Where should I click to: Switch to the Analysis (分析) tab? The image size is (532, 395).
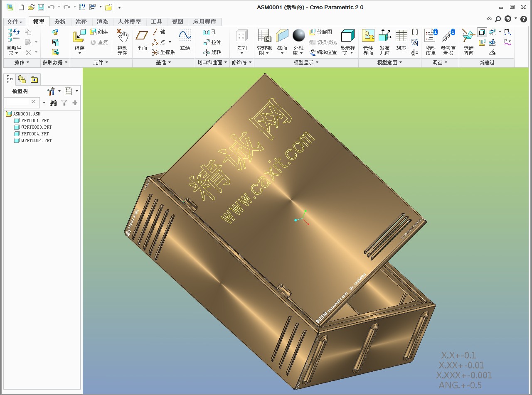(x=60, y=22)
